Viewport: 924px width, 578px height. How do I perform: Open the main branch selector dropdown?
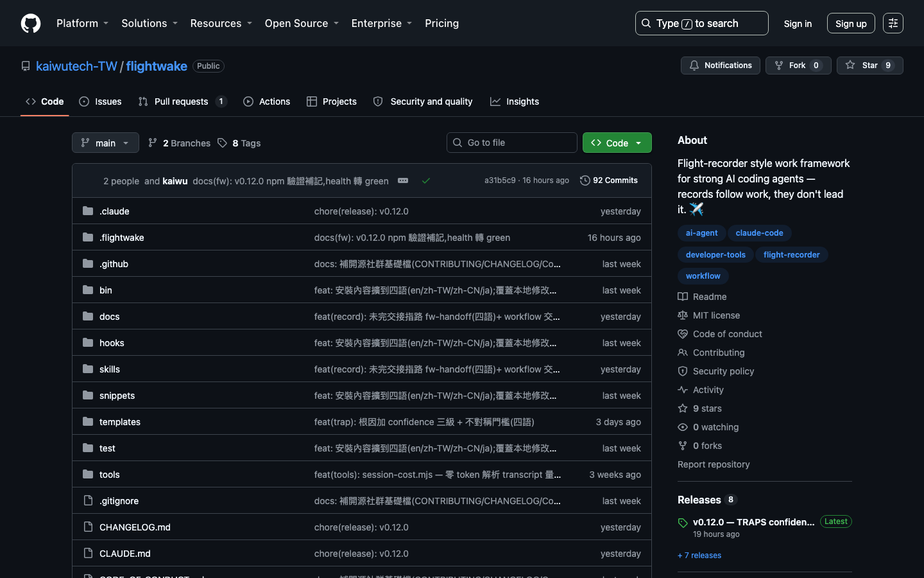pos(105,143)
